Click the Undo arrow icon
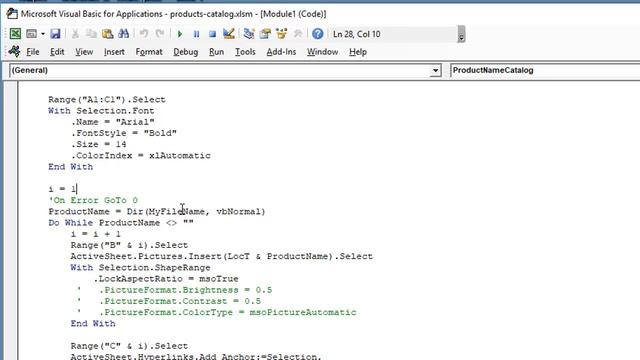The image size is (640, 360). 144,34
